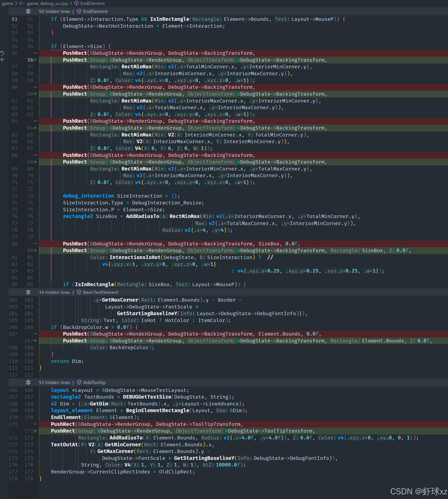Screen dimensions: 448x499
Task: Open the game folder breadcrumb
Action: point(7,3)
